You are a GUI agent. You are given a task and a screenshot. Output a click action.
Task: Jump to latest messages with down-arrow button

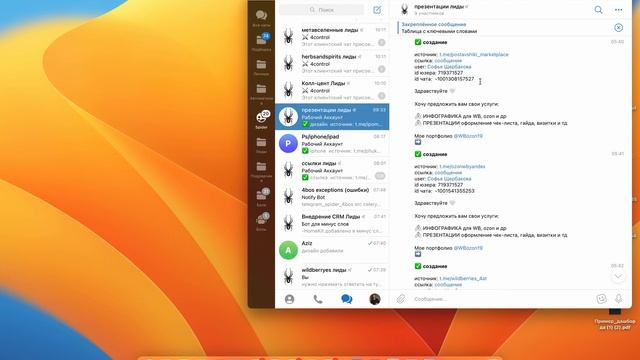[x=618, y=276]
